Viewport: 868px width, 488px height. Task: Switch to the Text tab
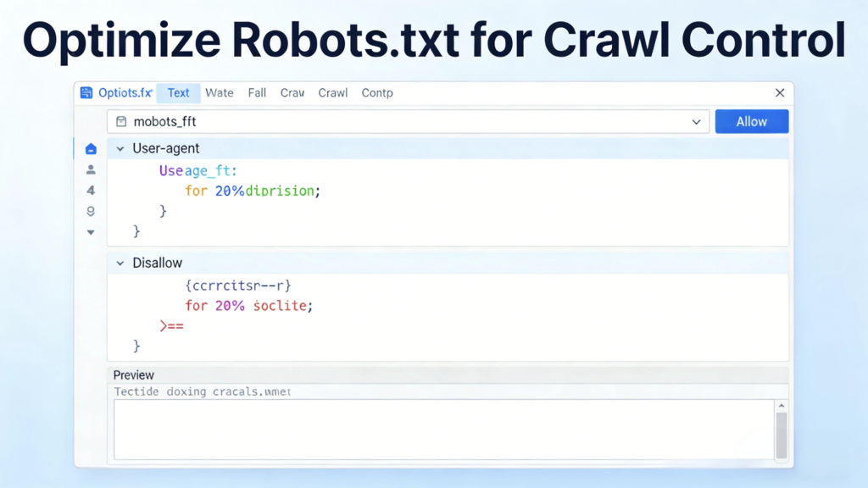point(178,93)
